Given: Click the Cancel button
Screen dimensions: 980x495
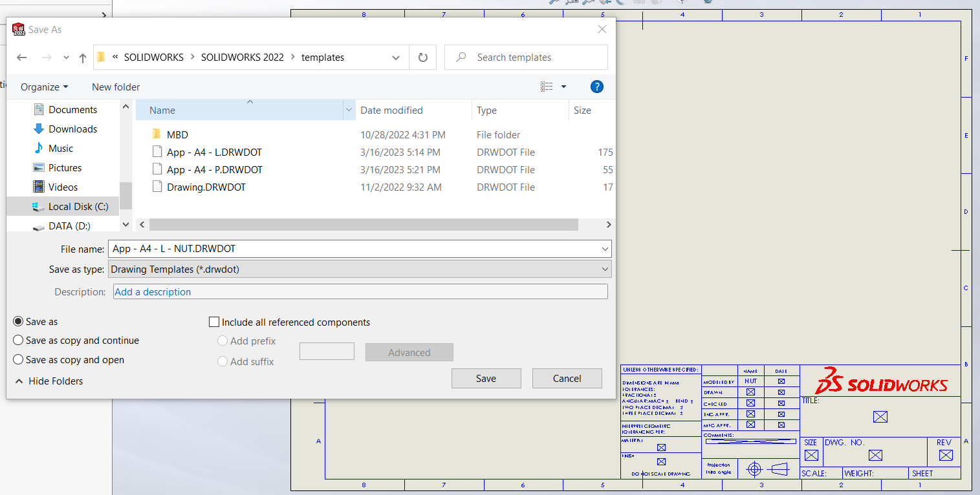Looking at the screenshot, I should [567, 379].
